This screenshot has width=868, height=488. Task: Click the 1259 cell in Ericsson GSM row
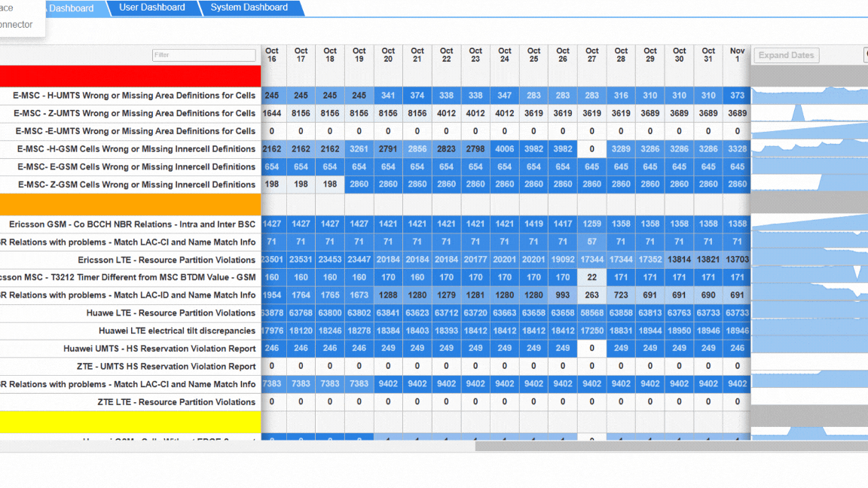[x=591, y=224]
